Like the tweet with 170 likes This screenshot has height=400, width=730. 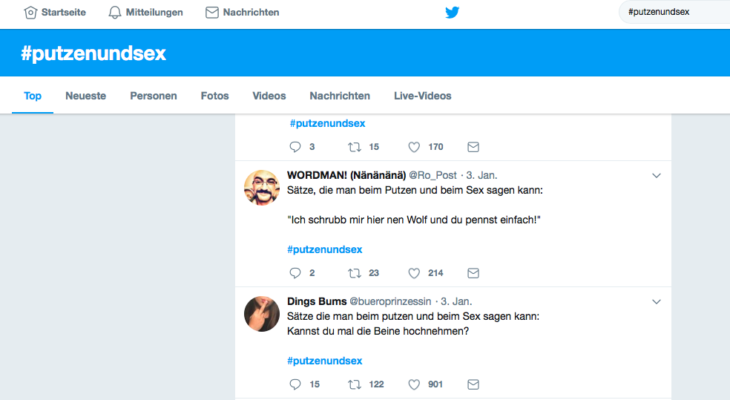coord(414,147)
